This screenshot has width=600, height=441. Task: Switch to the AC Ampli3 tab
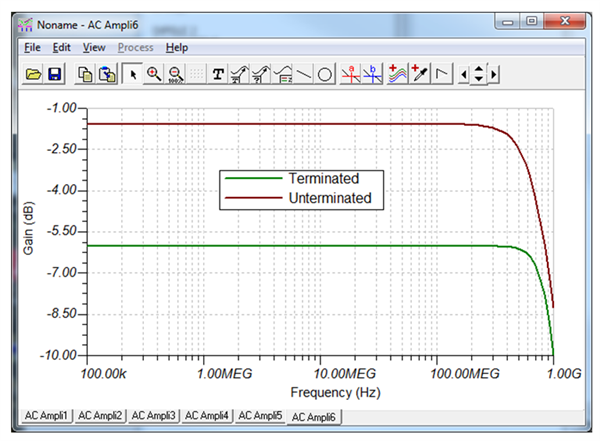(x=153, y=415)
